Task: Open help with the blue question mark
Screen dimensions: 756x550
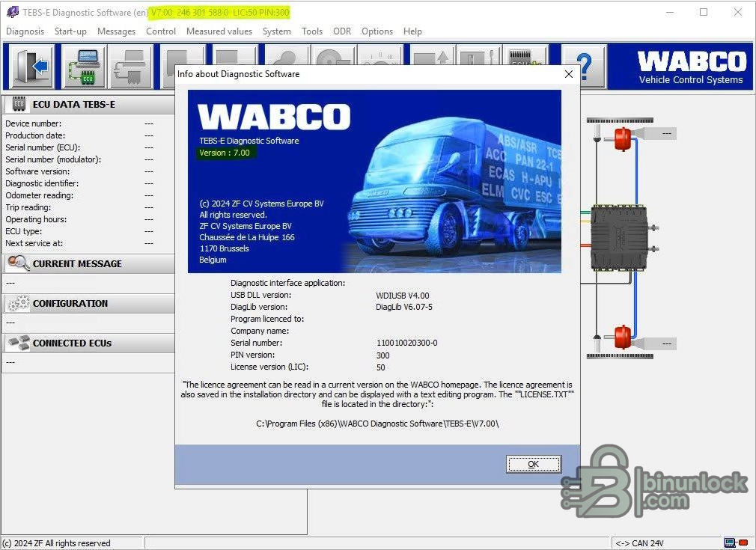Action: click(585, 67)
